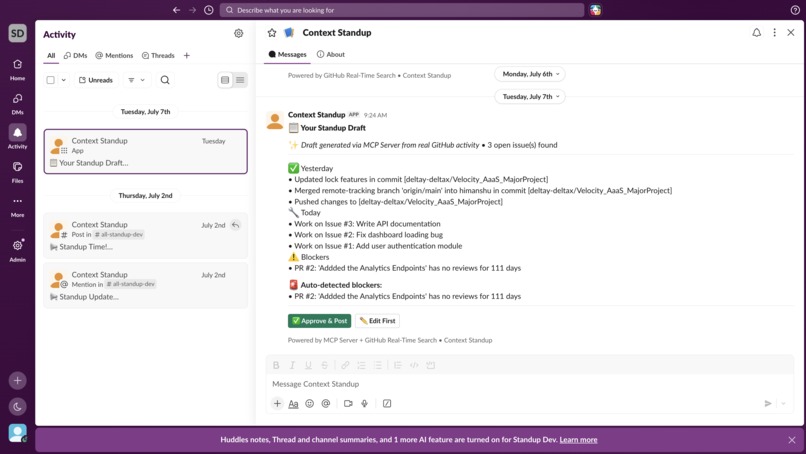Record a video clip
Viewport: 806px width, 454px height.
tap(348, 404)
